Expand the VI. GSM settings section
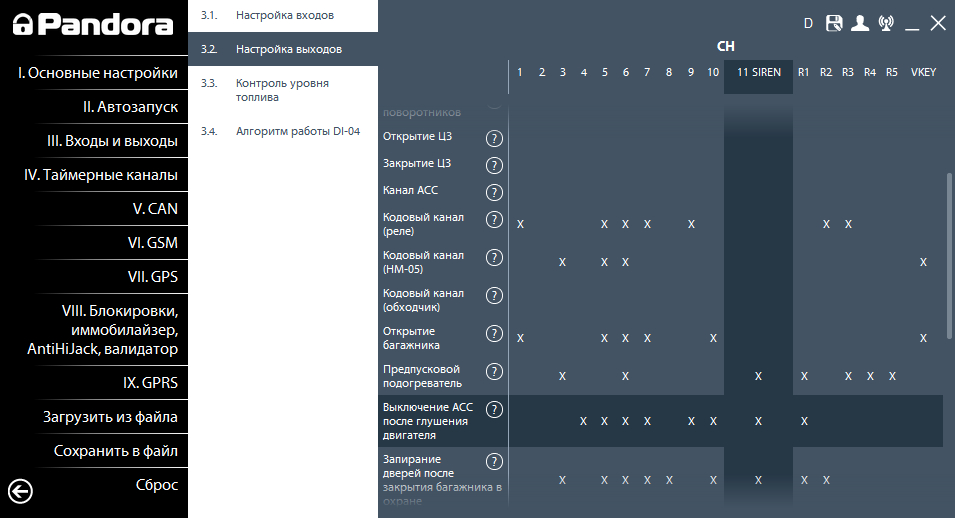Viewport: 955px width, 518px height. [x=152, y=243]
